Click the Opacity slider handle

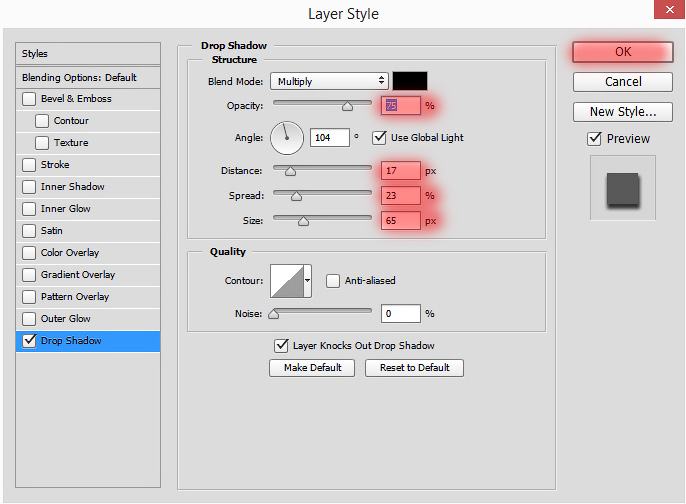point(347,106)
